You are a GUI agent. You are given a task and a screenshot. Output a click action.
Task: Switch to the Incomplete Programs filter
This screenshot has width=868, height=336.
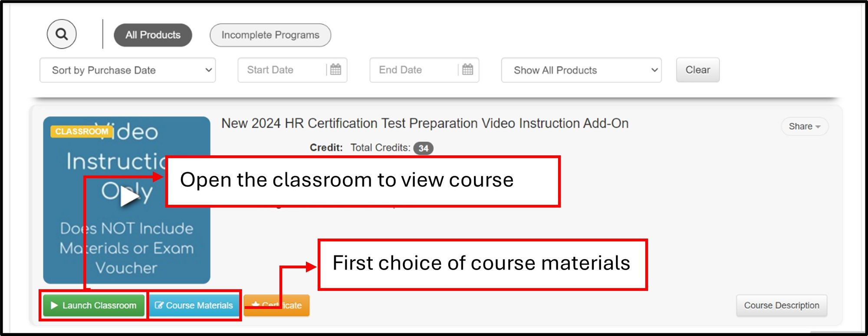[270, 35]
